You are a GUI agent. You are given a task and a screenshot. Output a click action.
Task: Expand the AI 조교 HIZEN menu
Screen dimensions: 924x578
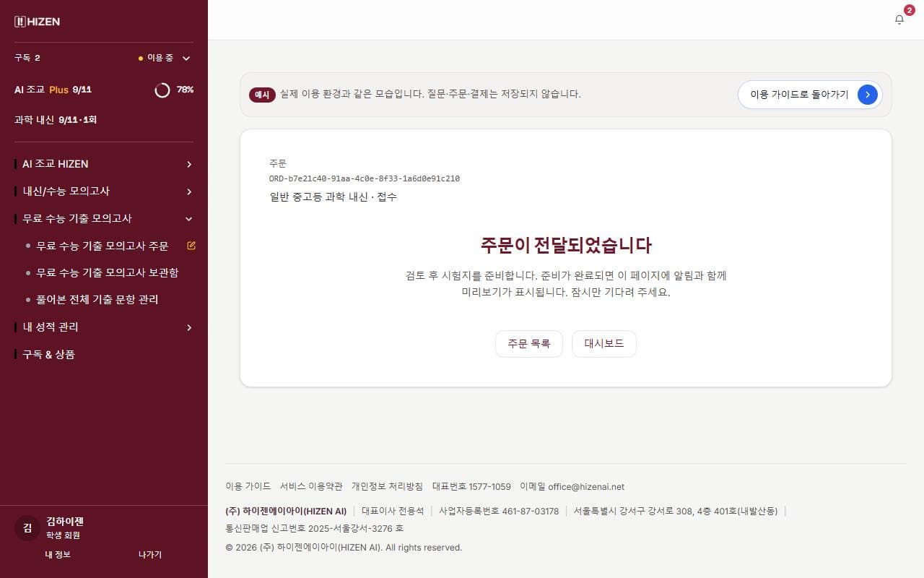(x=104, y=164)
